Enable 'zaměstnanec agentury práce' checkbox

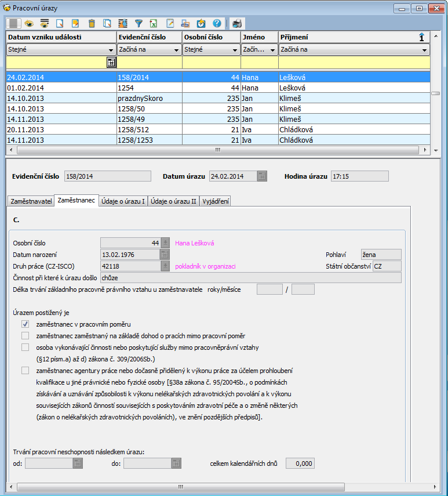point(25,371)
